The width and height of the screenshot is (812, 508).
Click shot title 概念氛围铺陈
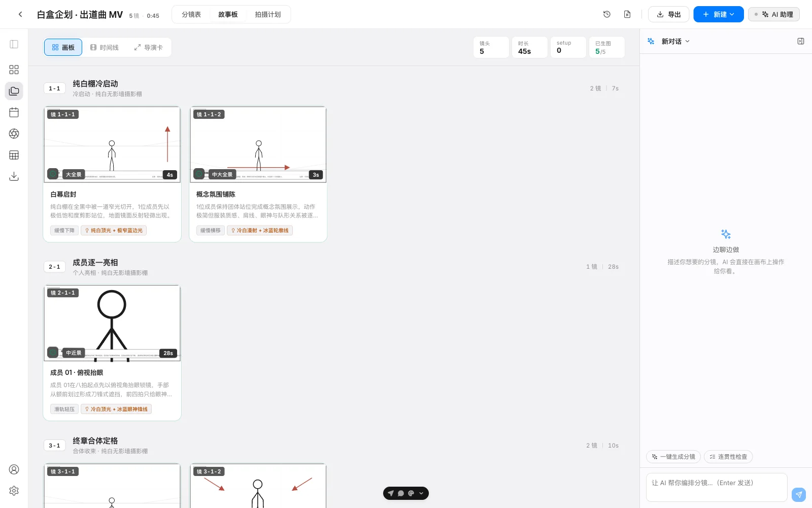pos(216,195)
